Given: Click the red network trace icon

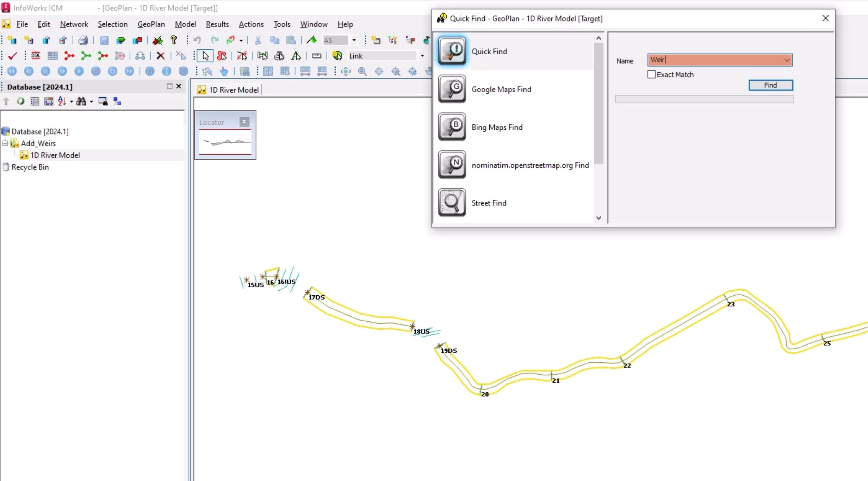Looking at the screenshot, I should click(69, 56).
